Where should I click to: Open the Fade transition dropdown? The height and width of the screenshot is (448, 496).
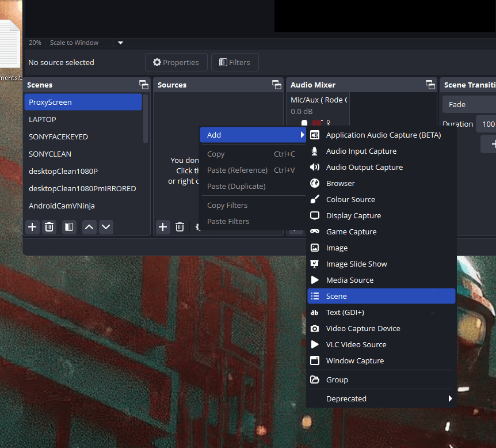pyautogui.click(x=469, y=104)
